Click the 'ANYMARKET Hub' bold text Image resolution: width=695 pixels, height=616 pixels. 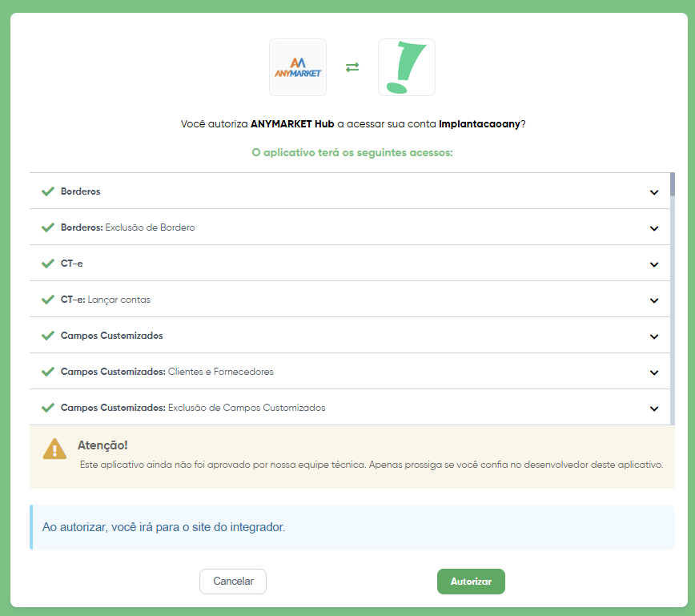pyautogui.click(x=292, y=123)
